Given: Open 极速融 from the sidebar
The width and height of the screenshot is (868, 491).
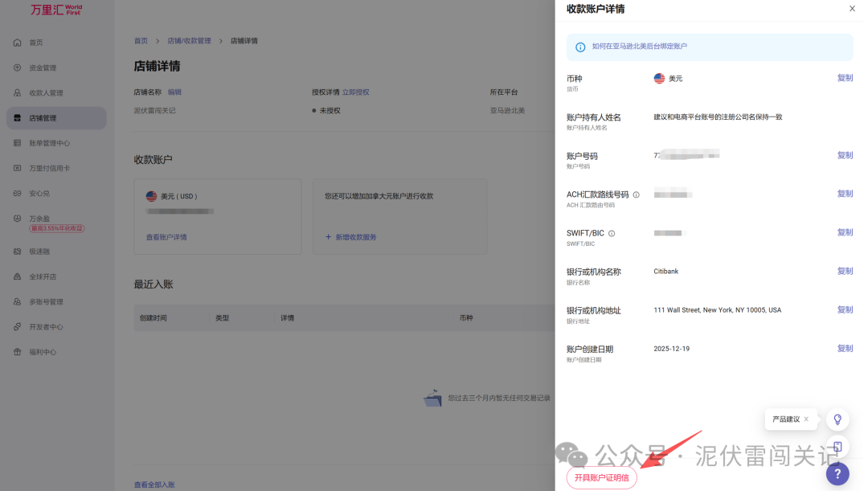Looking at the screenshot, I should click(x=47, y=251).
